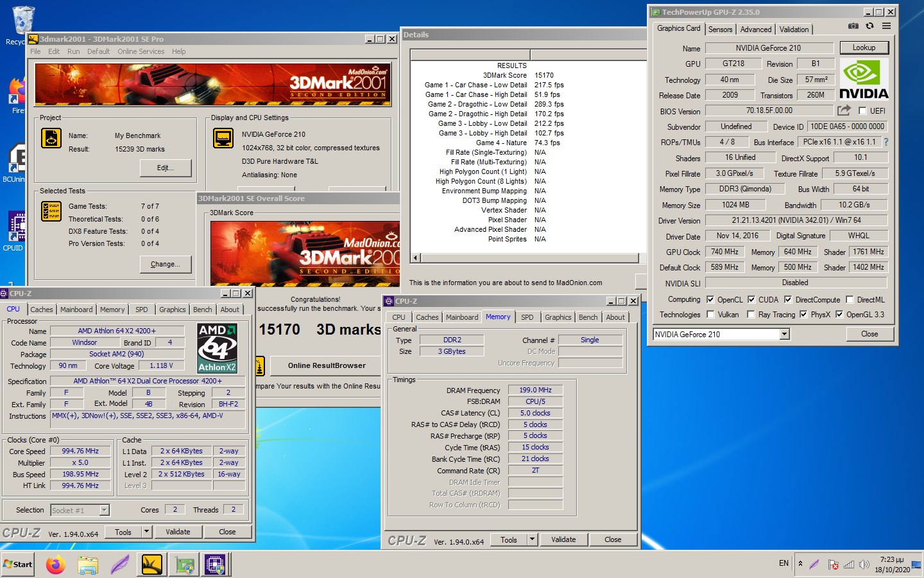Screen dimensions: 924x578
Task: Open SPD tab in Memory CPU-Z window
Action: [527, 317]
